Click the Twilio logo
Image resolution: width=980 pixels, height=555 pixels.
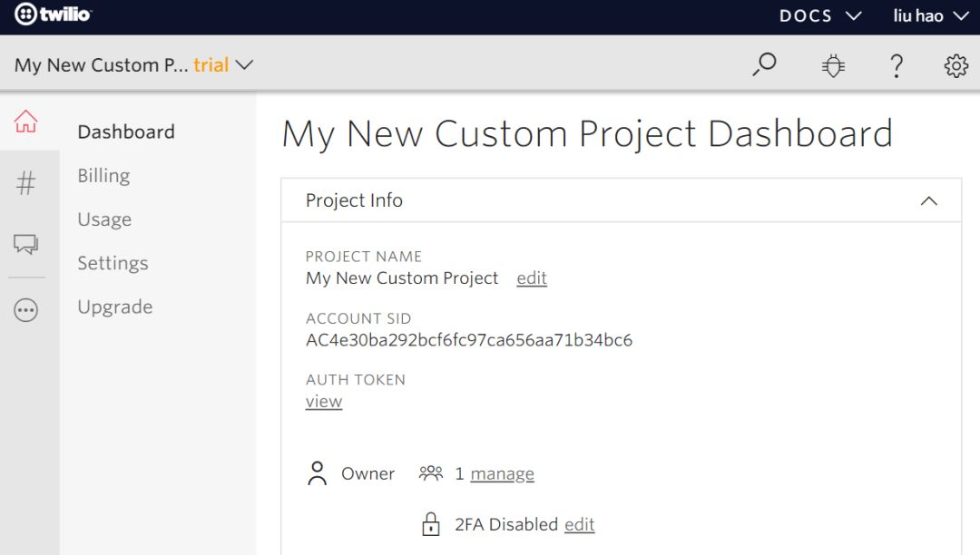[x=54, y=14]
